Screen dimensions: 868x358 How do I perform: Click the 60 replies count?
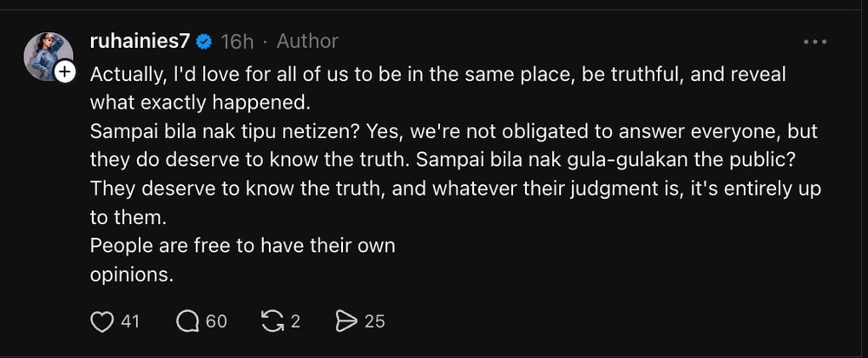[217, 322]
